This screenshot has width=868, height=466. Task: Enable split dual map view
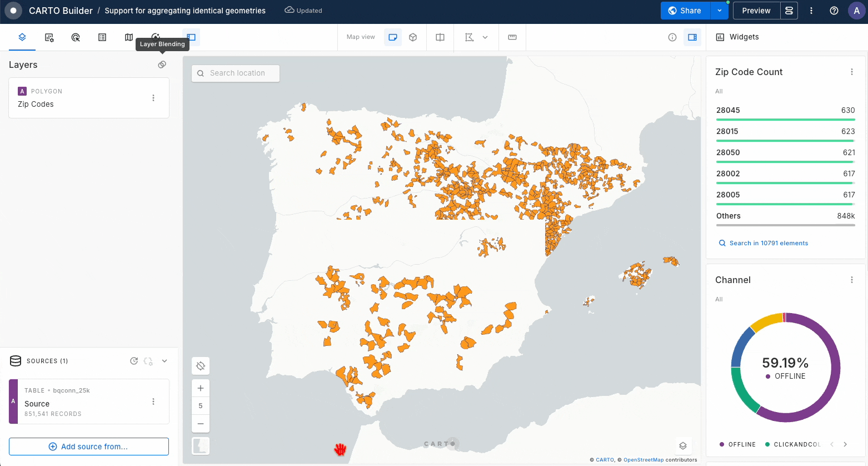[440, 37]
